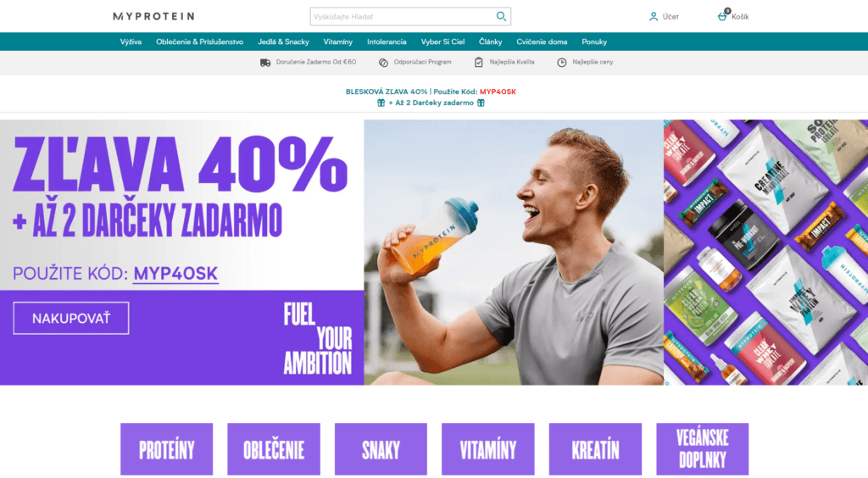This screenshot has height=478, width=868.
Task: Click the Najlepšia Kvalita clipboard icon
Action: pyautogui.click(x=479, y=63)
